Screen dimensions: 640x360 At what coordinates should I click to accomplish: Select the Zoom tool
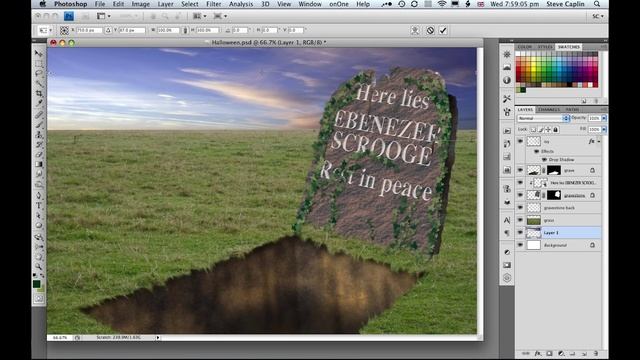click(x=39, y=266)
